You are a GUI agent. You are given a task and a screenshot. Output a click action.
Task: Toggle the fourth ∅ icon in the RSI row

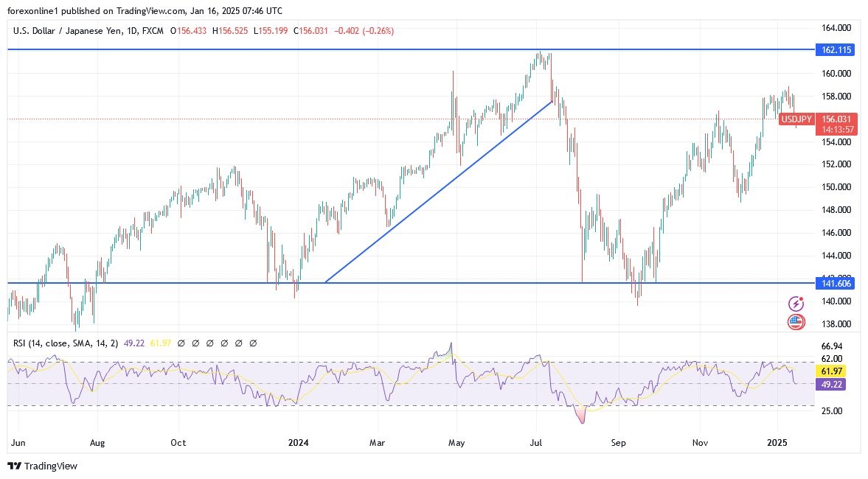[x=224, y=343]
